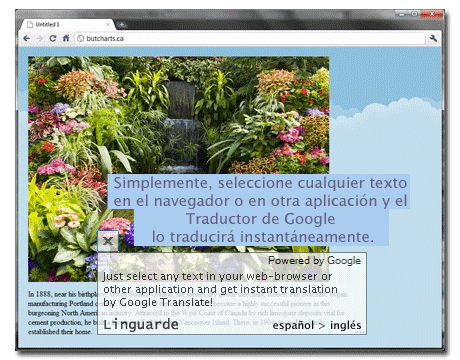Click the browser back arrow
Image resolution: width=460 pixels, height=360 pixels.
(x=27, y=38)
